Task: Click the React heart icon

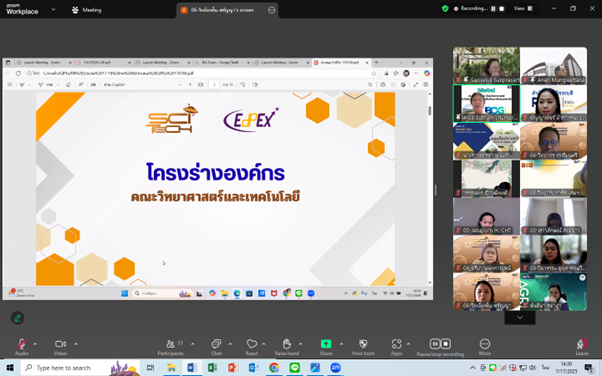Action: [x=252, y=347]
